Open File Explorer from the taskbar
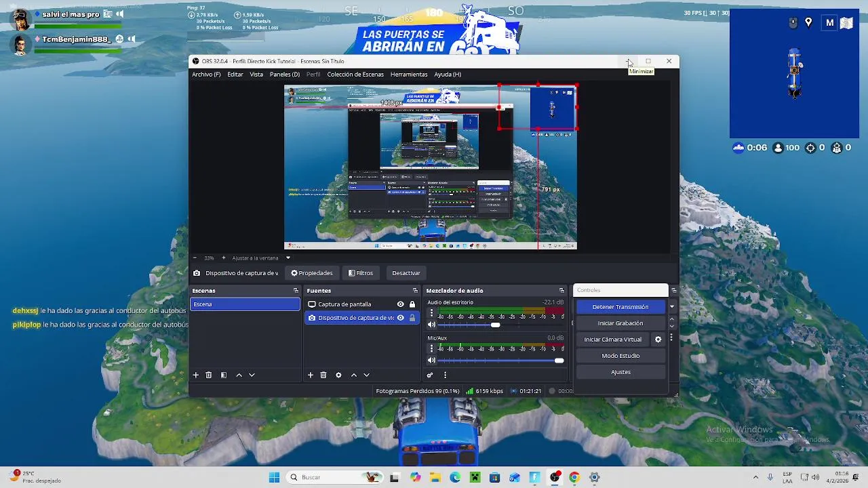Viewport: 868px width, 488px height. coord(435,477)
